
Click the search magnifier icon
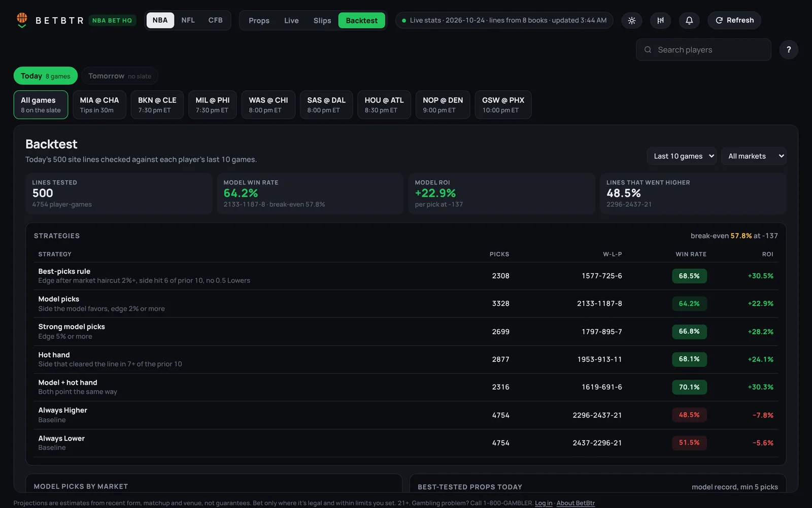pyautogui.click(x=648, y=50)
